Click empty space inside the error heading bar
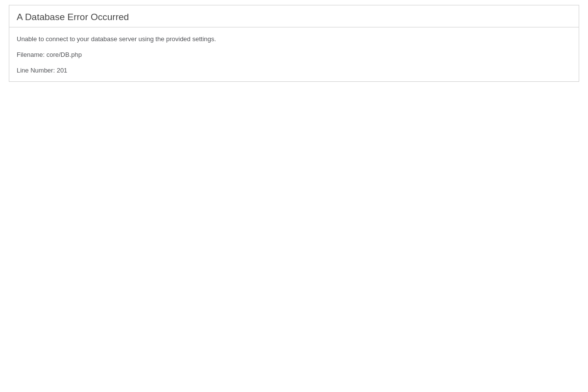The width and height of the screenshot is (588, 392). click(x=353, y=17)
